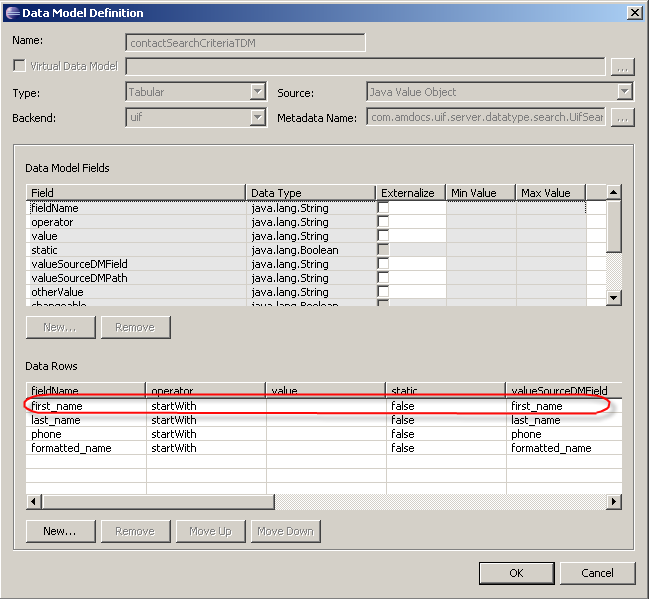Click OK to confirm the definition
Image resolution: width=649 pixels, height=599 pixels.
pos(515,573)
